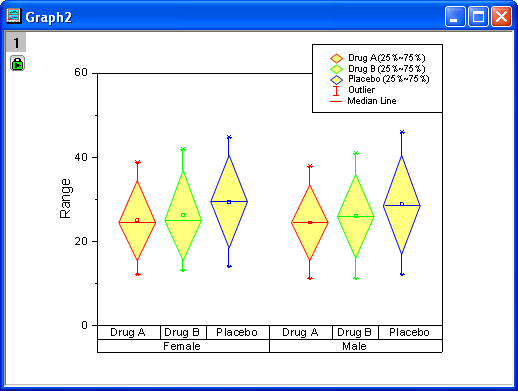
Task: Select the Male Placebo blue diamond box
Action: coord(402,205)
